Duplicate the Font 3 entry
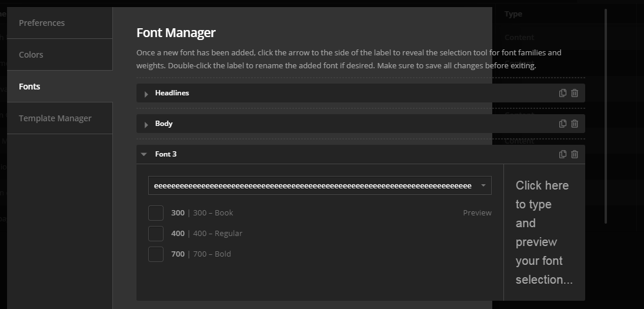Viewport: 644px width, 309px height. 563,154
